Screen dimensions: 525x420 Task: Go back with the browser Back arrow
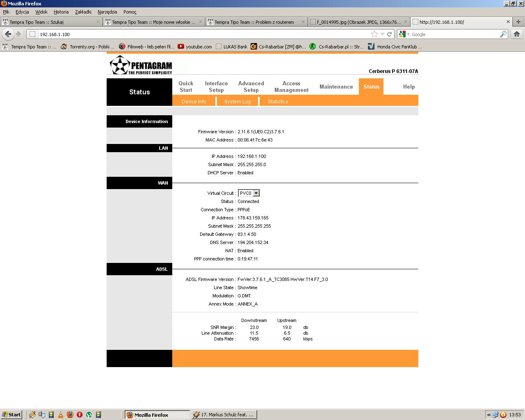8,34
